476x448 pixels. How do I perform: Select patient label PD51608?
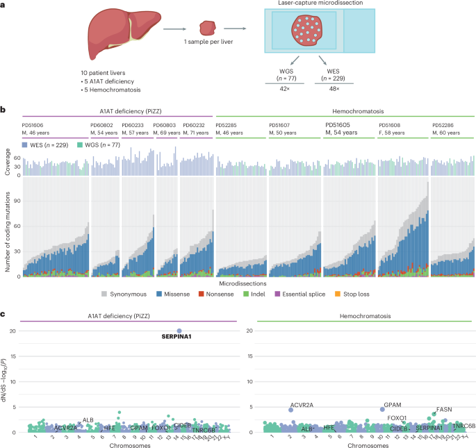click(389, 125)
